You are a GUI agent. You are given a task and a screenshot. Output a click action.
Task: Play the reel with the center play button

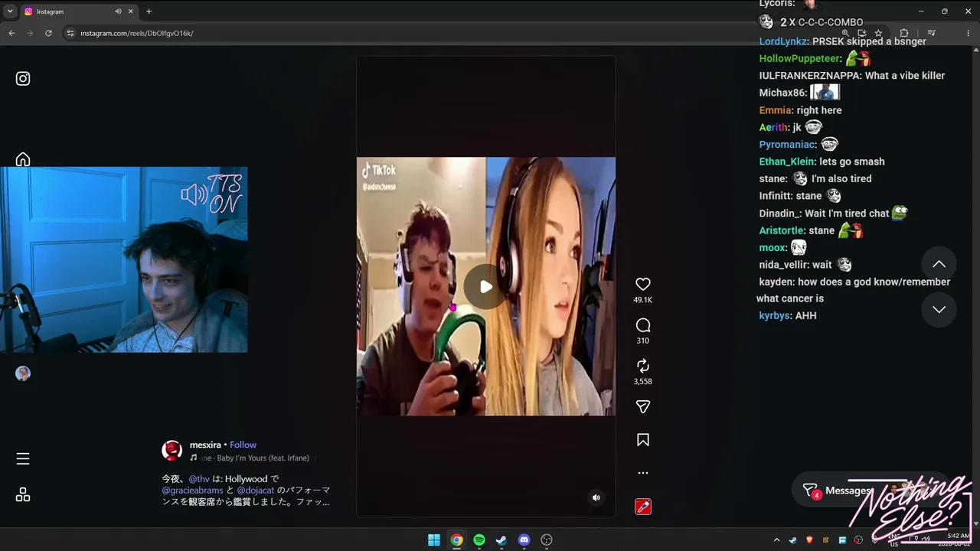tap(486, 286)
